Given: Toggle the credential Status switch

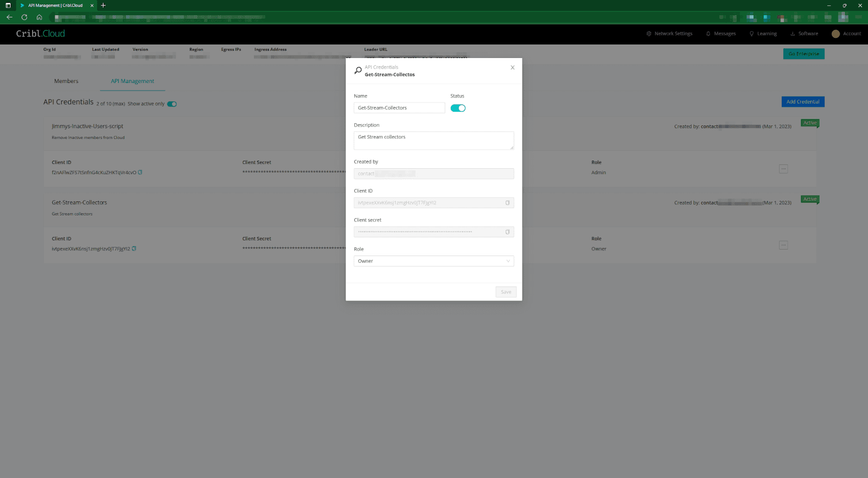Looking at the screenshot, I should tap(458, 108).
